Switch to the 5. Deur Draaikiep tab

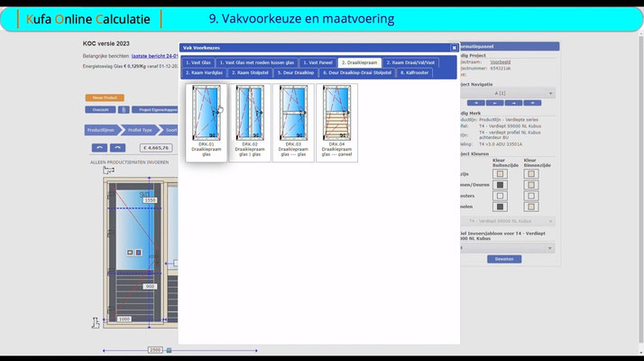(296, 73)
